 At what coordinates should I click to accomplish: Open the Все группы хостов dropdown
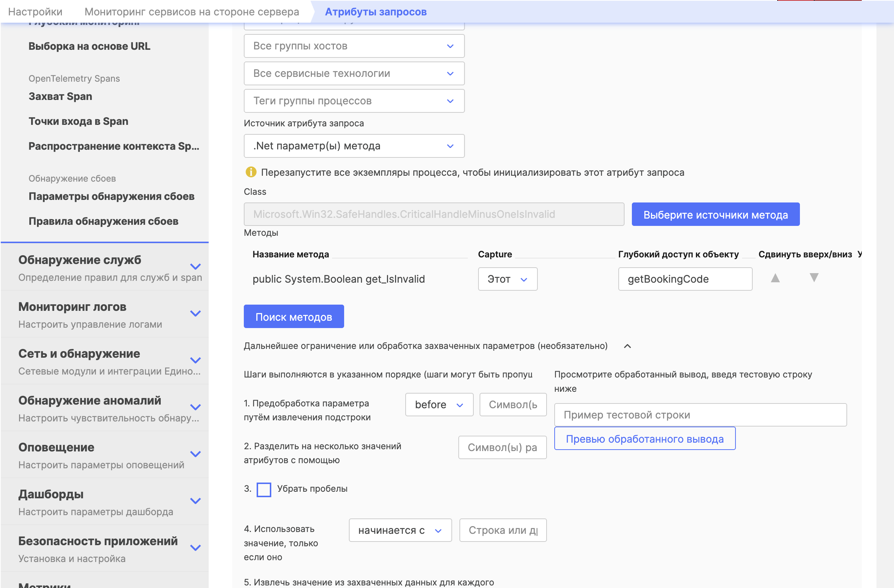coord(354,46)
